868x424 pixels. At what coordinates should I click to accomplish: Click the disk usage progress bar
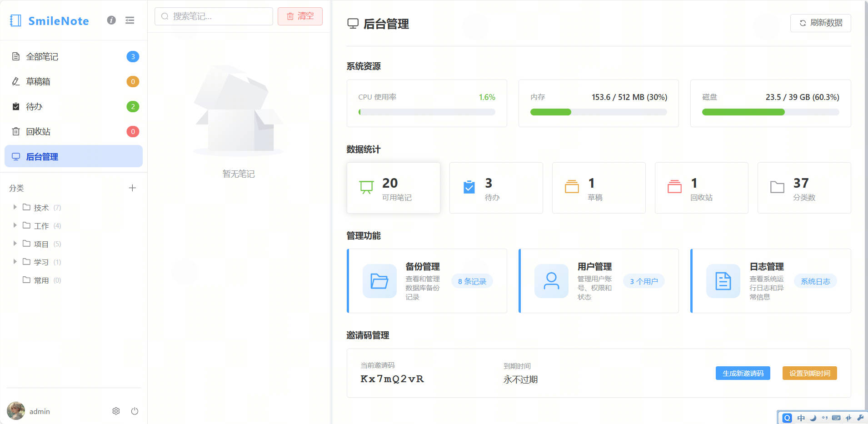click(x=771, y=112)
